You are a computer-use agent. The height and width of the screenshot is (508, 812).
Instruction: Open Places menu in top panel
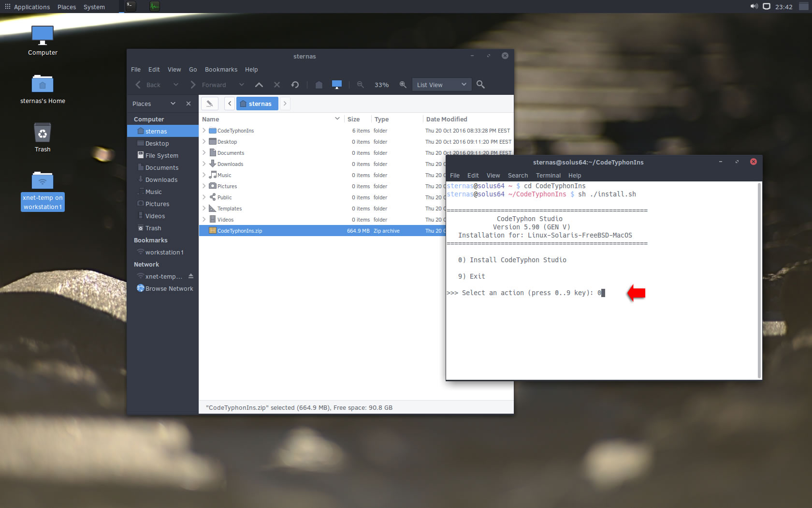coord(67,7)
